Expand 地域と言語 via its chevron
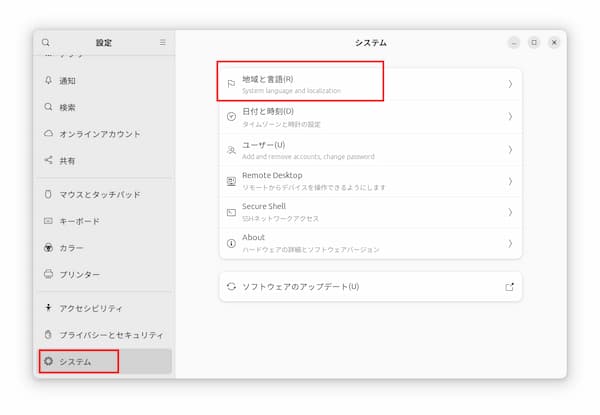Viewport: 600px width, 415px height. click(510, 84)
